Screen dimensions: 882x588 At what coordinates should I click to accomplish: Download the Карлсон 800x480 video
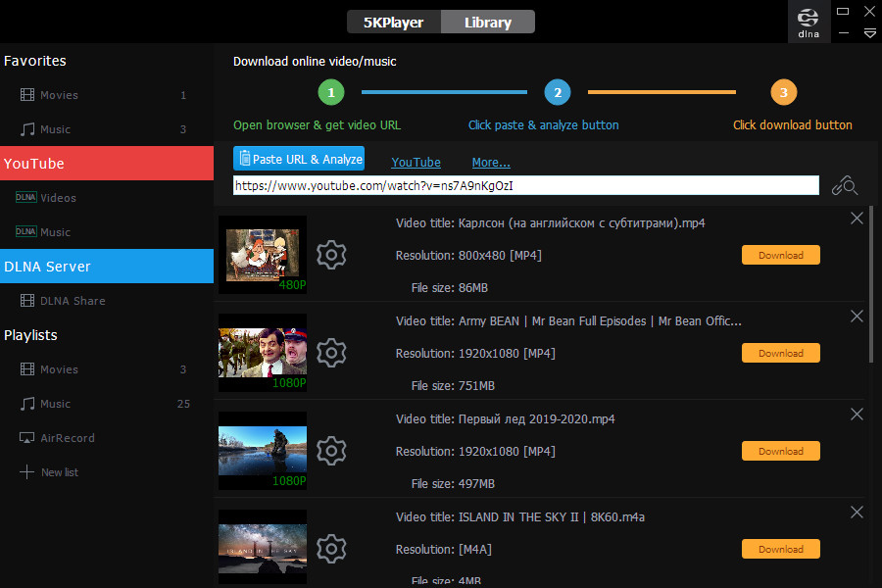coord(781,255)
